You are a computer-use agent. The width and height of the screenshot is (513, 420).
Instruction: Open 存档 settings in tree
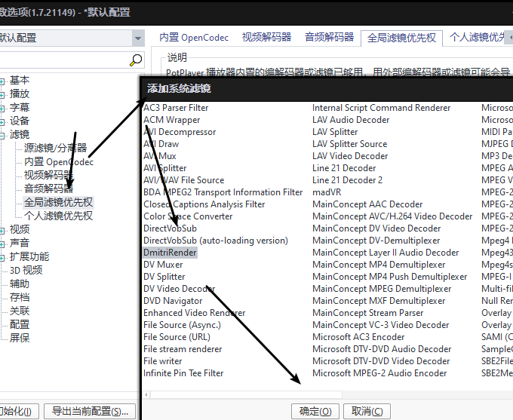(20, 297)
